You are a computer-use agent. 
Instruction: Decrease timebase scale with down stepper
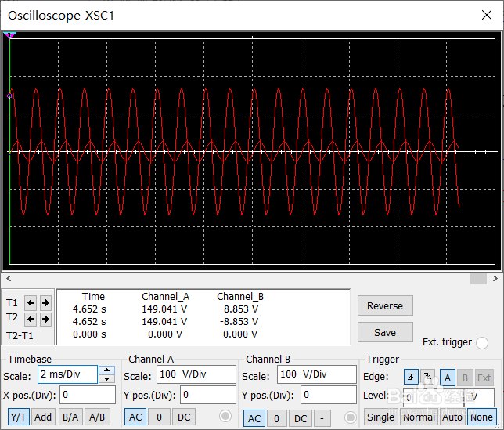[x=106, y=378]
